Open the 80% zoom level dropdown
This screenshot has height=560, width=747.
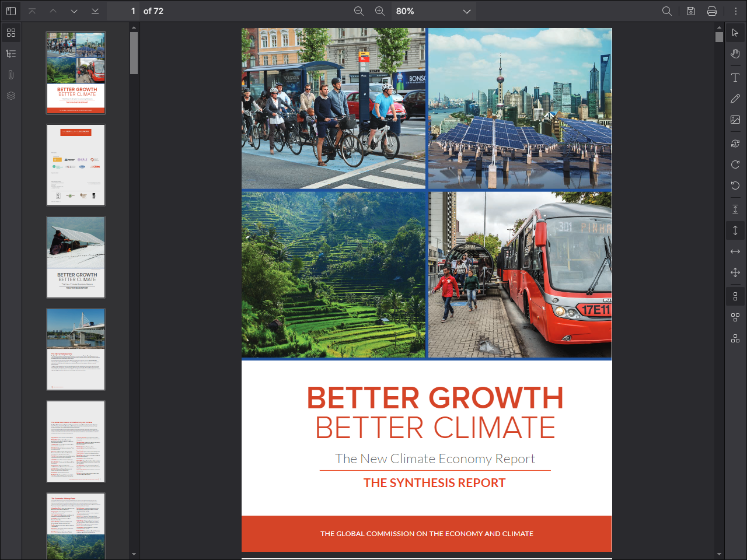click(x=434, y=11)
